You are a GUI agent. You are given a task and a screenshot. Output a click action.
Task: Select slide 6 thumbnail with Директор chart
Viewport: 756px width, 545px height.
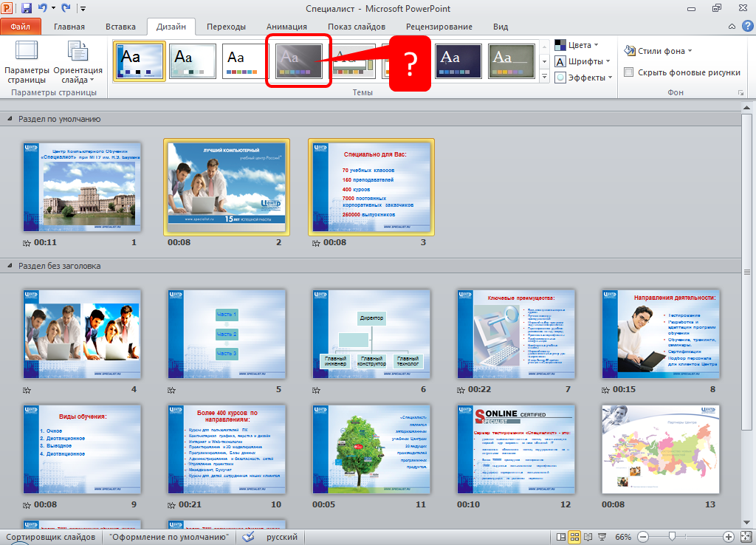[371, 334]
